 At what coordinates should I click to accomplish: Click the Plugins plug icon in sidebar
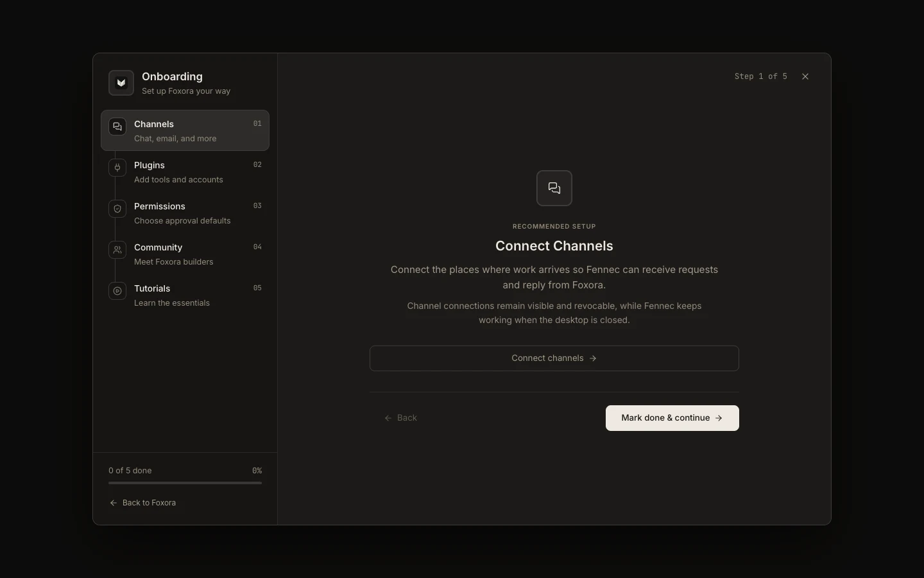(x=117, y=168)
